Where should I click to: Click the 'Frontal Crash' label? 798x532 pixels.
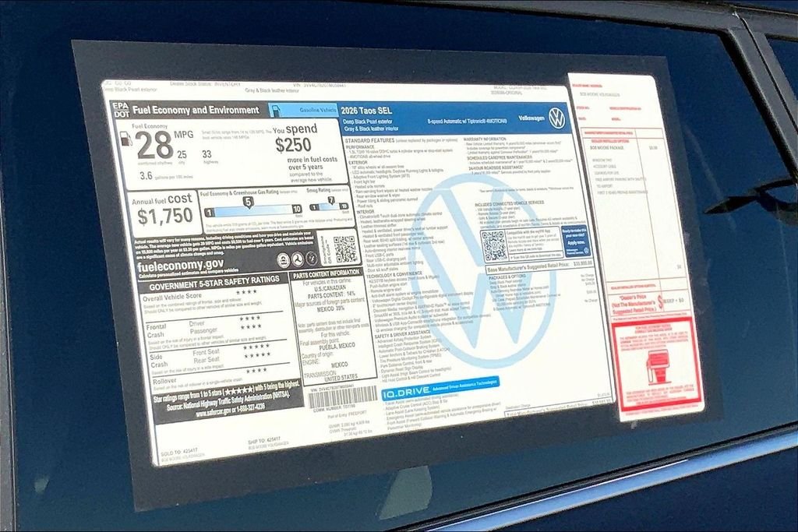156,330
